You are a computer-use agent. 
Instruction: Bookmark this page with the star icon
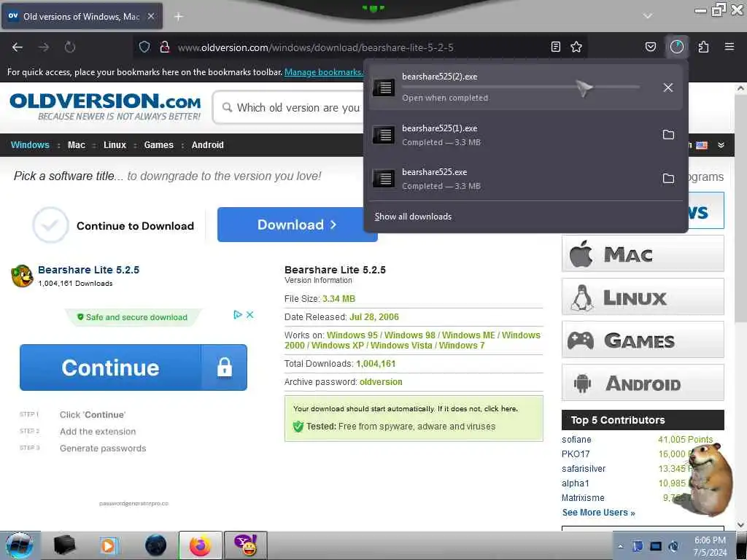(x=576, y=47)
